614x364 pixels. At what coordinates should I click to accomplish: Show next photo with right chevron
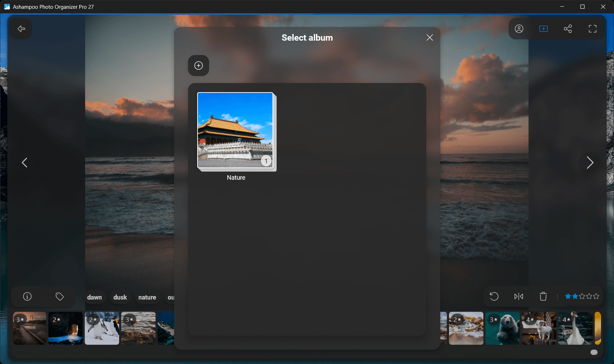pyautogui.click(x=590, y=163)
